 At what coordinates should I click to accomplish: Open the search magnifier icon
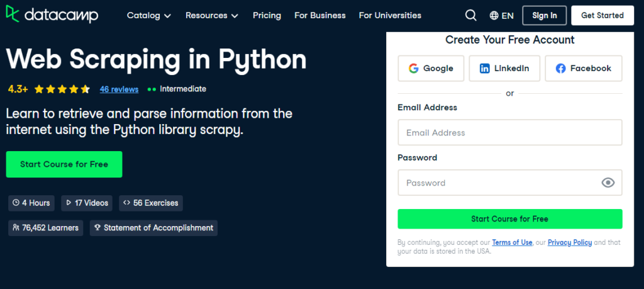point(470,16)
